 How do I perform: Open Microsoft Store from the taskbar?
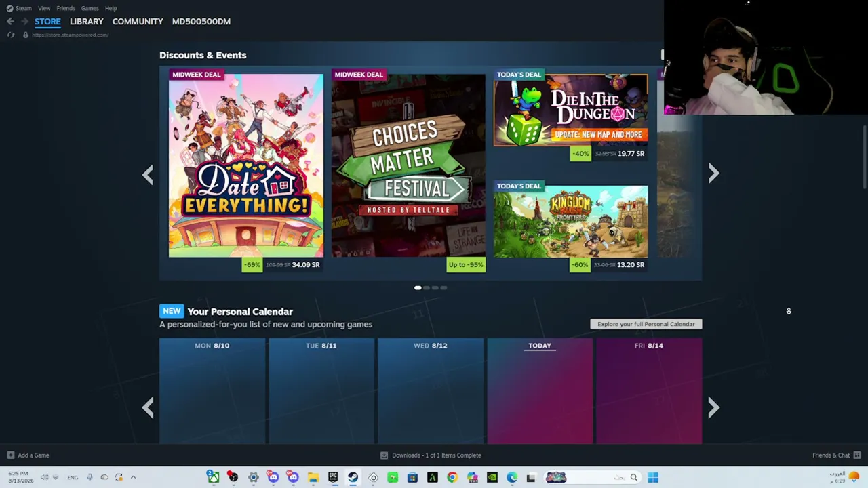tap(412, 477)
